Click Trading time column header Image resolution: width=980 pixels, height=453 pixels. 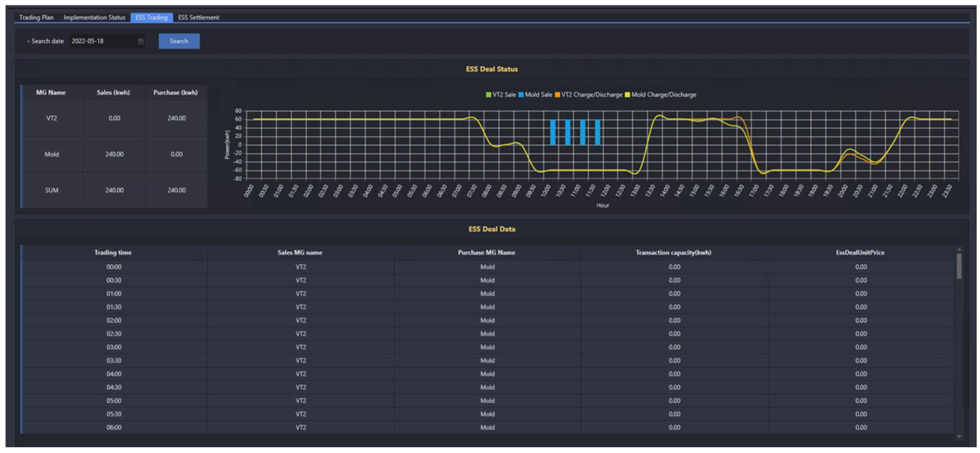click(x=113, y=252)
